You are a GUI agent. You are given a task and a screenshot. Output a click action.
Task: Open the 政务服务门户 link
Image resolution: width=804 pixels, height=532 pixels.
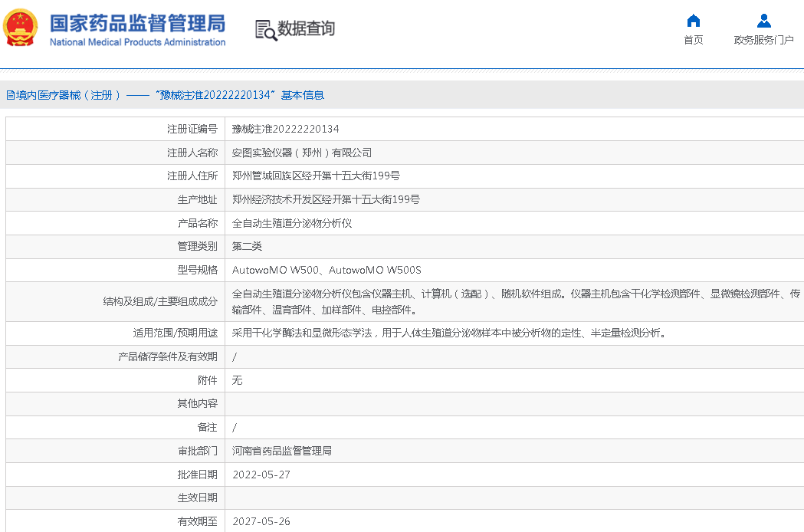click(x=763, y=40)
